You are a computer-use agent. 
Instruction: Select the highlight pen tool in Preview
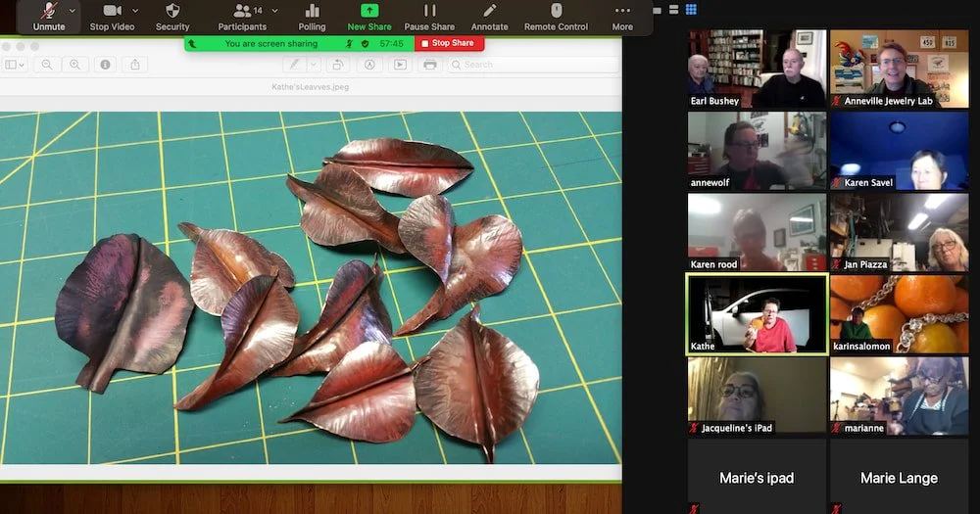(x=294, y=65)
